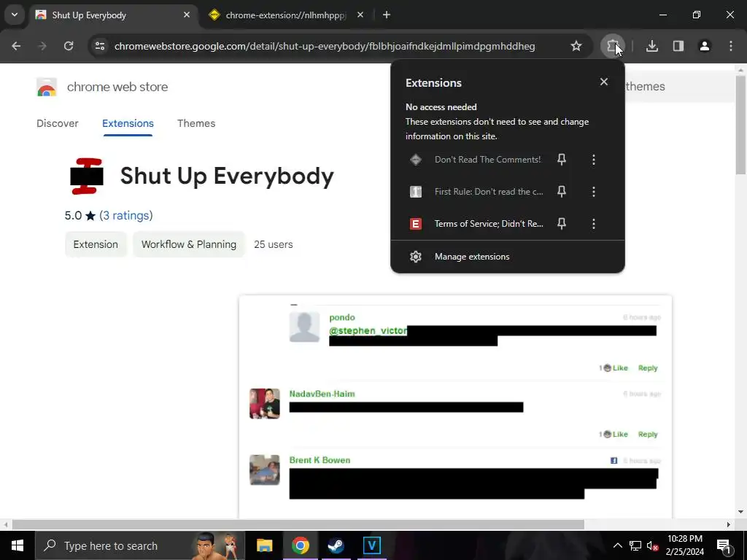Go back to the previous page
The height and width of the screenshot is (560, 747).
point(16,46)
